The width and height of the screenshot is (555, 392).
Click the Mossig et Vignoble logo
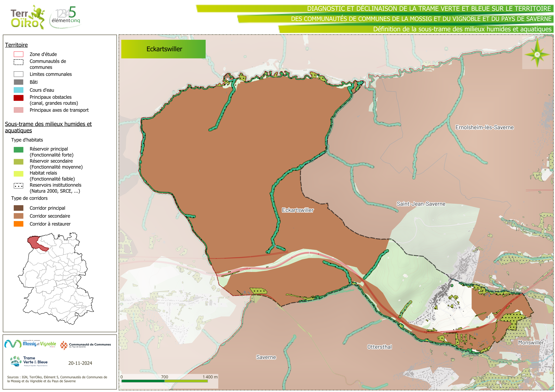(30, 344)
